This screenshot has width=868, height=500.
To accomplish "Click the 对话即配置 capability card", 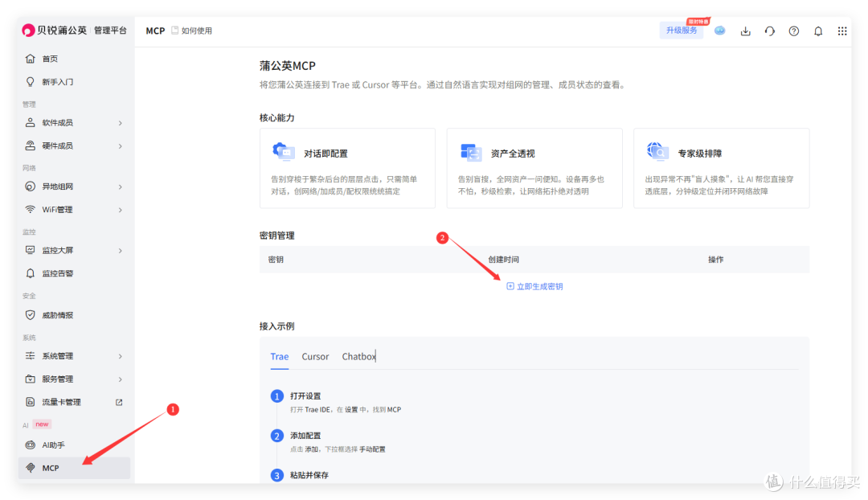I will [x=348, y=168].
